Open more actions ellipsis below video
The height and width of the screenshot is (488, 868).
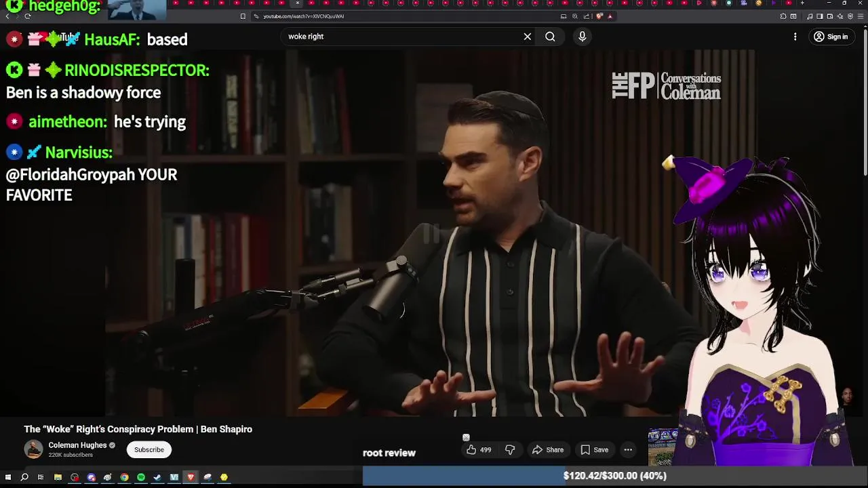click(628, 449)
